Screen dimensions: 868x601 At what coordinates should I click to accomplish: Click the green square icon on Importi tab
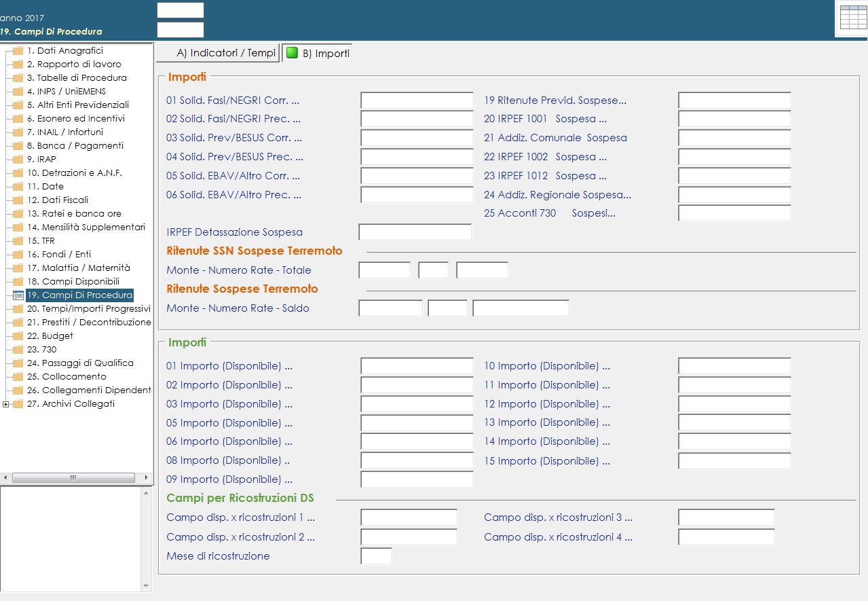point(292,53)
